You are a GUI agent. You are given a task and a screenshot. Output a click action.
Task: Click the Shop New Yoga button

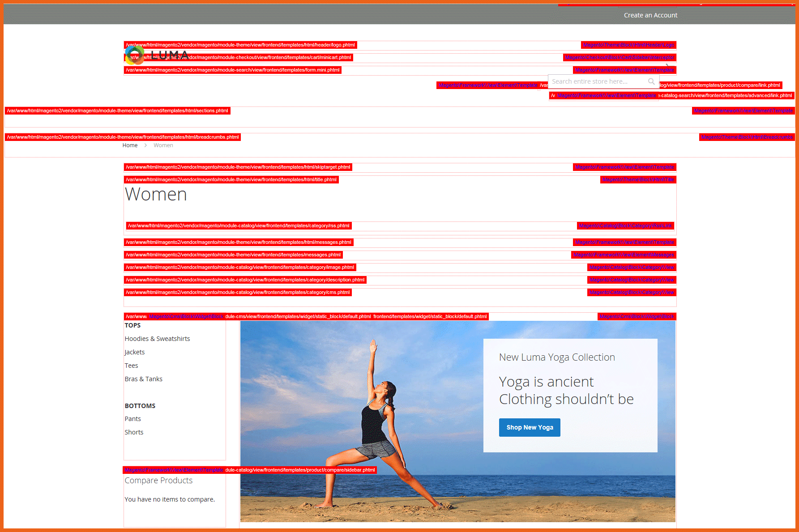pos(530,427)
